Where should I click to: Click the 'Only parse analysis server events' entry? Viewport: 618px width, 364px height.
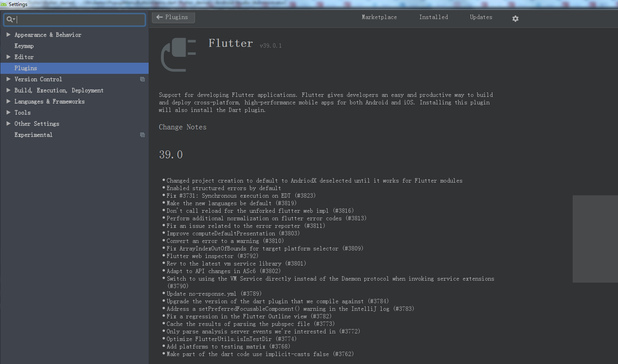(x=263, y=331)
